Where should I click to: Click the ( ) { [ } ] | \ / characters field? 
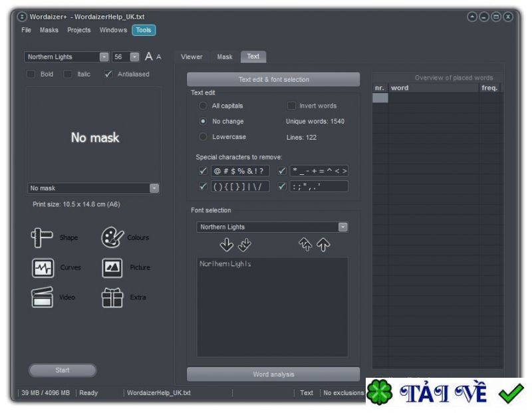(x=240, y=186)
